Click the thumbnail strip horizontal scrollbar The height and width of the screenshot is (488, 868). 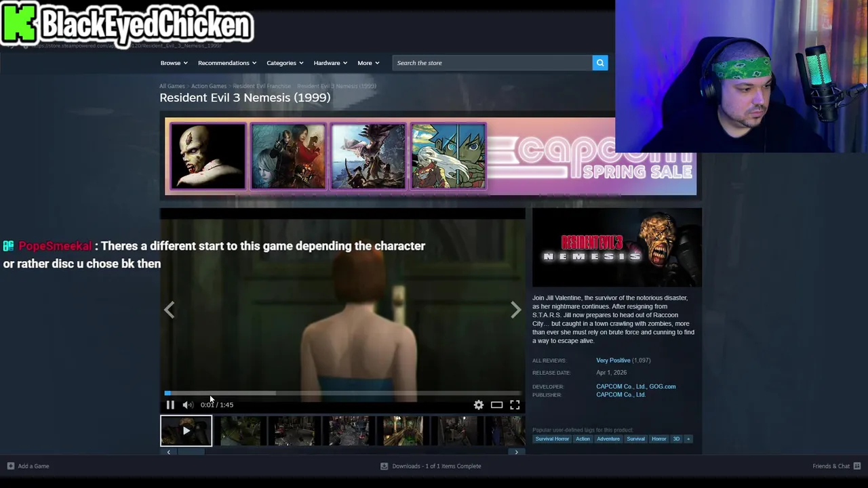(342, 452)
